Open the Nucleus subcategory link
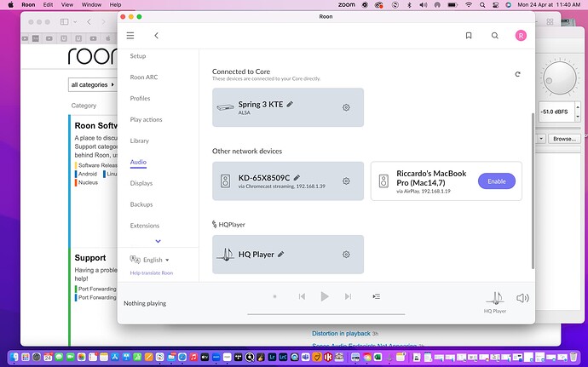Image resolution: width=588 pixels, height=367 pixels. (88, 182)
